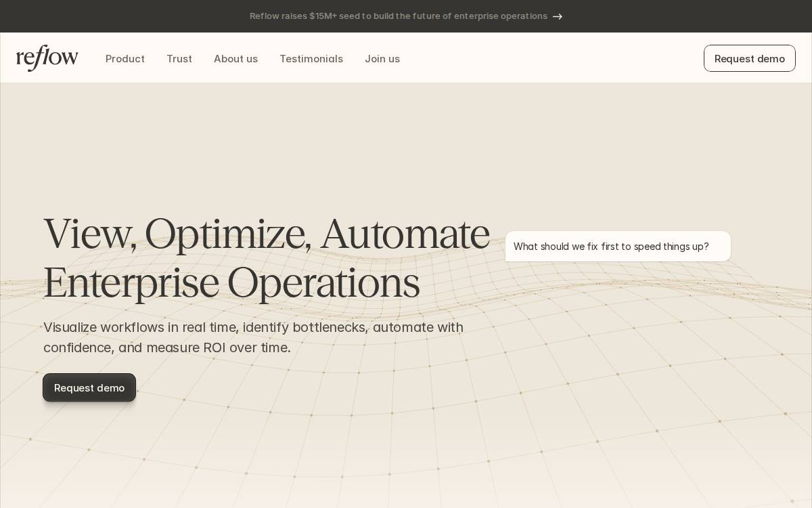Click the arrow icon in announcement banner
Image resolution: width=812 pixels, height=508 pixels.
(558, 16)
